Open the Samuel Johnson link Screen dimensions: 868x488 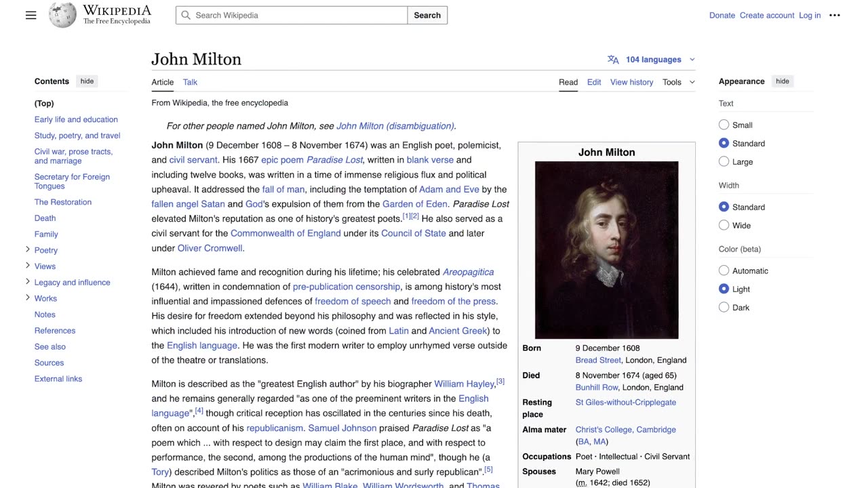click(342, 428)
